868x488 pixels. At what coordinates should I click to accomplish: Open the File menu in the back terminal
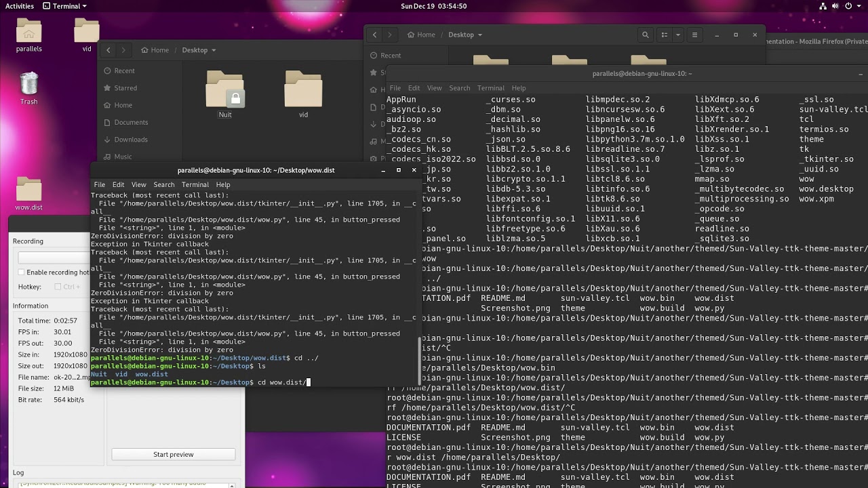click(x=395, y=88)
